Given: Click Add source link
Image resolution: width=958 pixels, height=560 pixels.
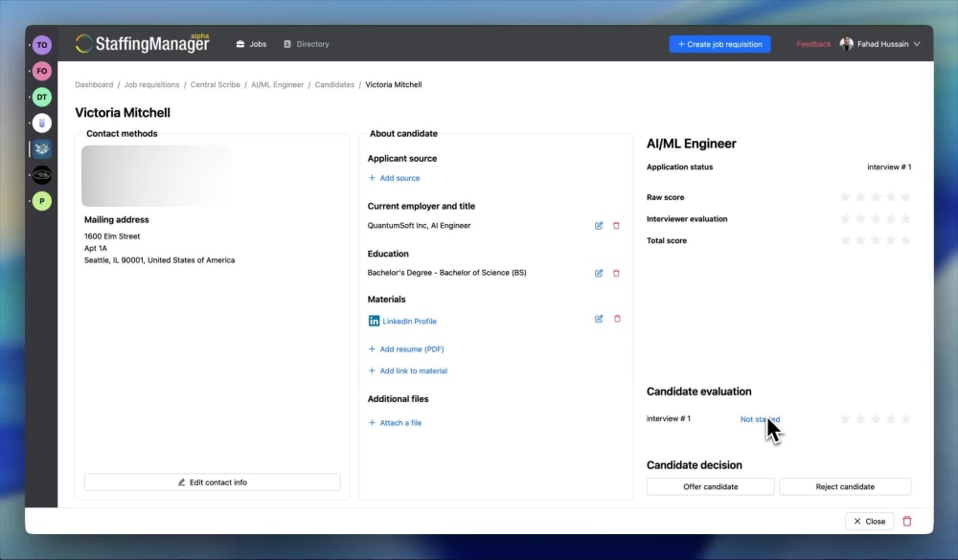Looking at the screenshot, I should click(394, 178).
